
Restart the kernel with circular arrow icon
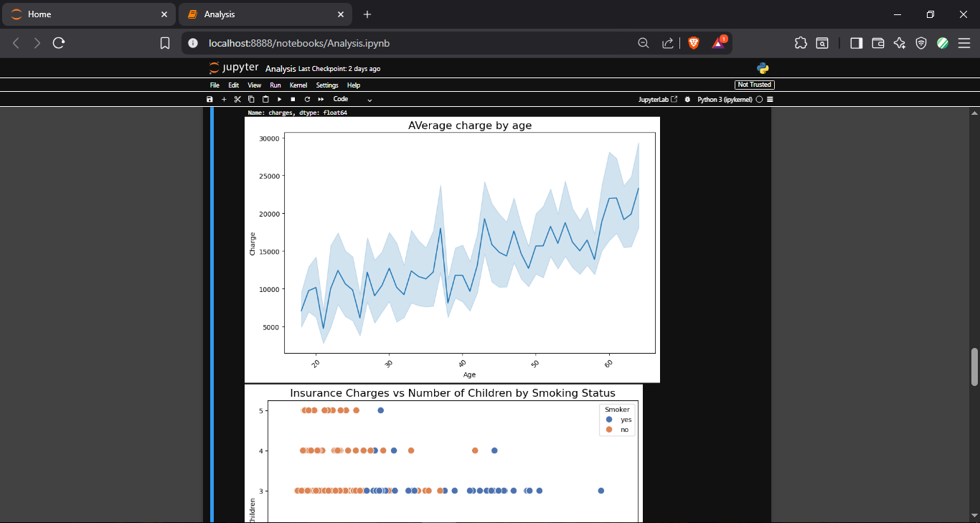[x=307, y=99]
